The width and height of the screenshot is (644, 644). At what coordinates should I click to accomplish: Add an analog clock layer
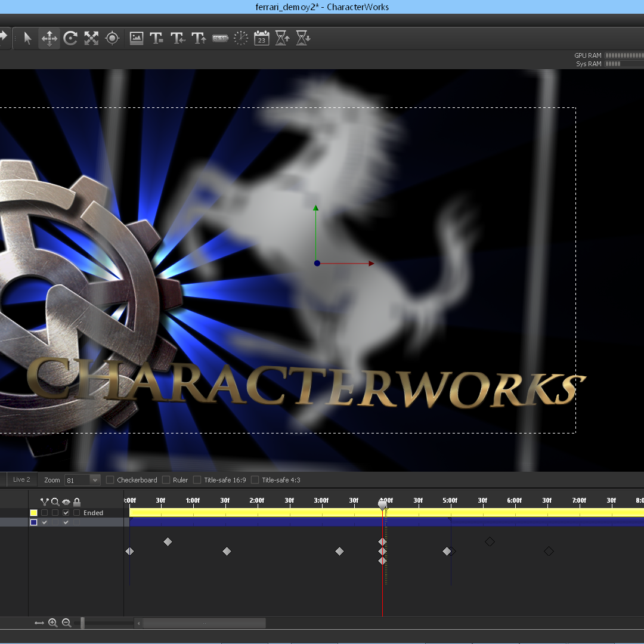pos(241,38)
